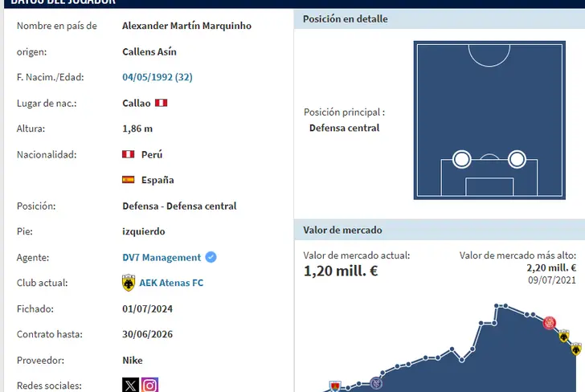Click the "Valor de mercado" section header

tap(343, 231)
